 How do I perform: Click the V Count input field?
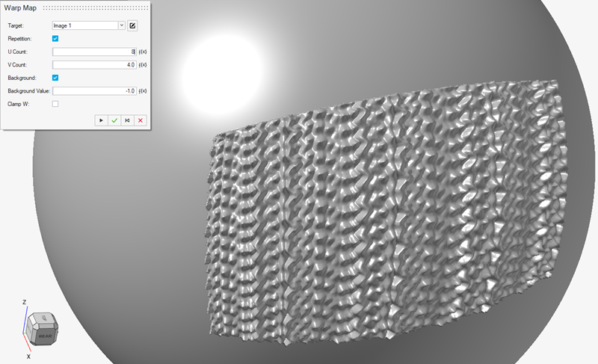tap(93, 65)
